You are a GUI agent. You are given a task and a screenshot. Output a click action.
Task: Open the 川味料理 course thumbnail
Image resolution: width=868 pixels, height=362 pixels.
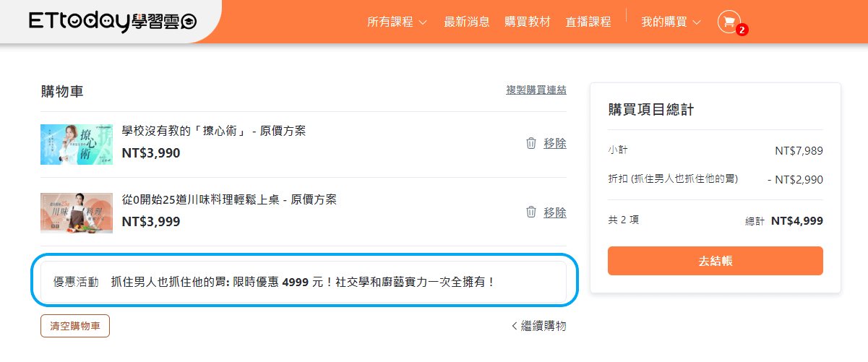77,212
